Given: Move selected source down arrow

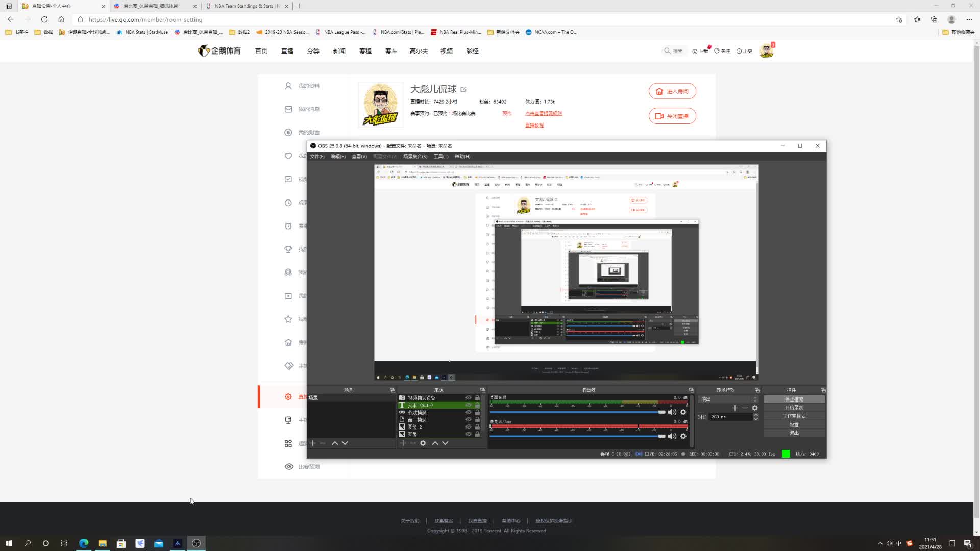Looking at the screenshot, I should tap(445, 443).
